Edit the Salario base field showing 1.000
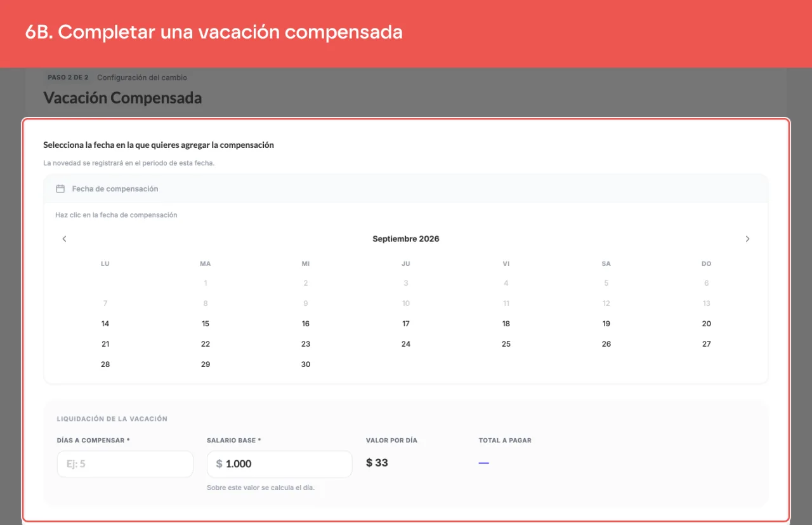This screenshot has height=525, width=812. (279, 464)
